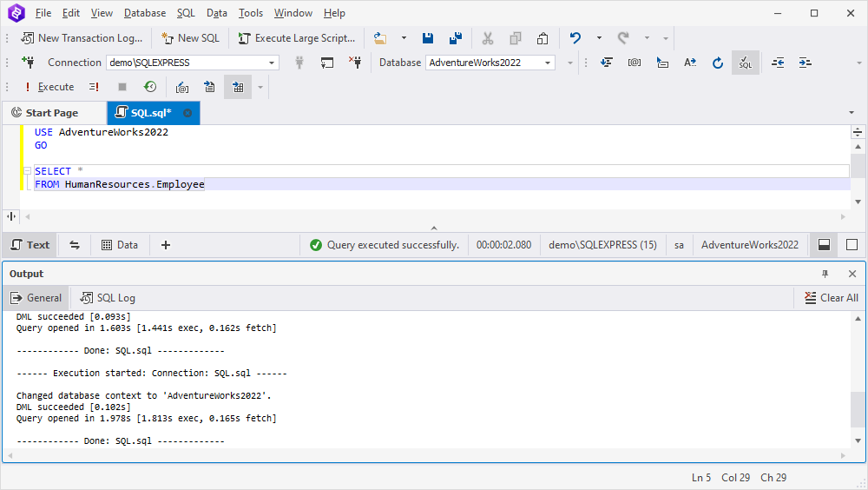Click the New Connection plug icon
868x490 pixels.
pos(29,62)
